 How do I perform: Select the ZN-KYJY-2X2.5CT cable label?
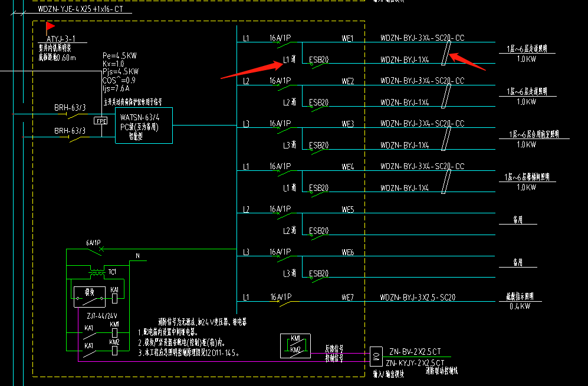415,363
